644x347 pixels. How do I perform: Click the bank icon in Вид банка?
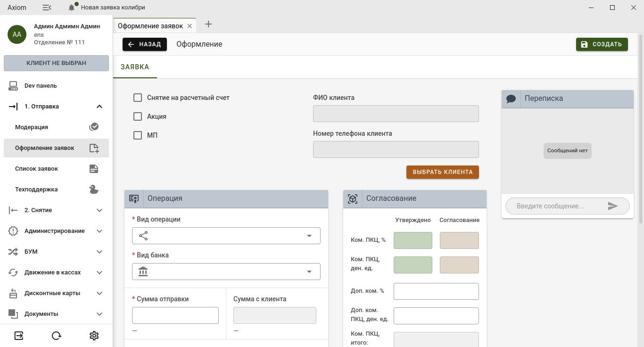click(x=143, y=272)
